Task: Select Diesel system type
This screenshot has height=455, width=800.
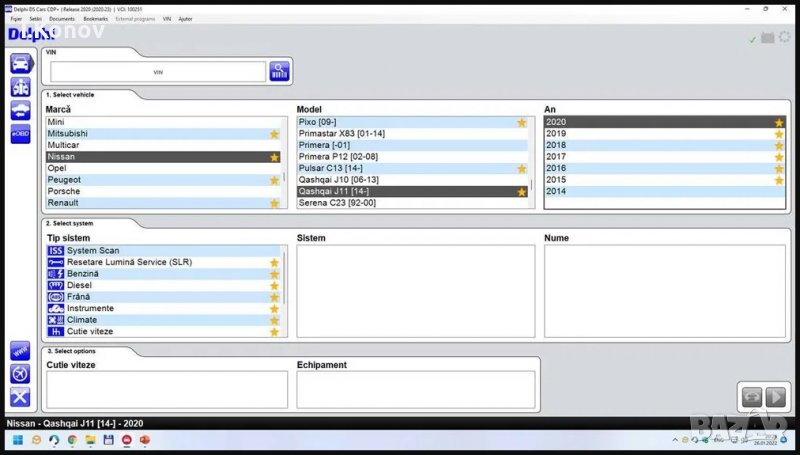Action: [80, 285]
